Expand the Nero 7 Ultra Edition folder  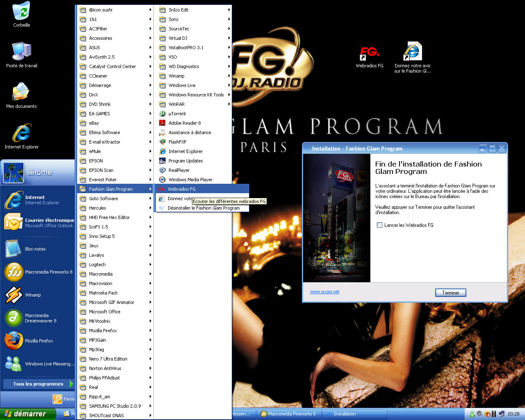pyautogui.click(x=115, y=359)
